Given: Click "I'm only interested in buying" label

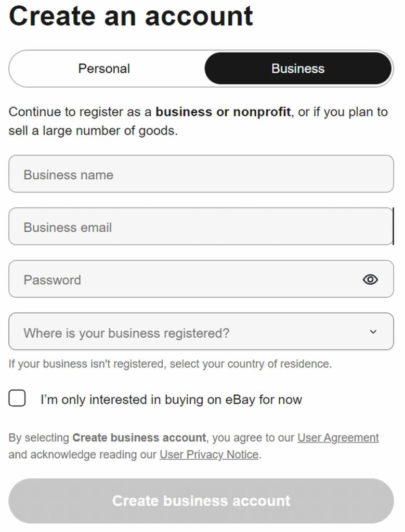Looking at the screenshot, I should click(171, 400).
